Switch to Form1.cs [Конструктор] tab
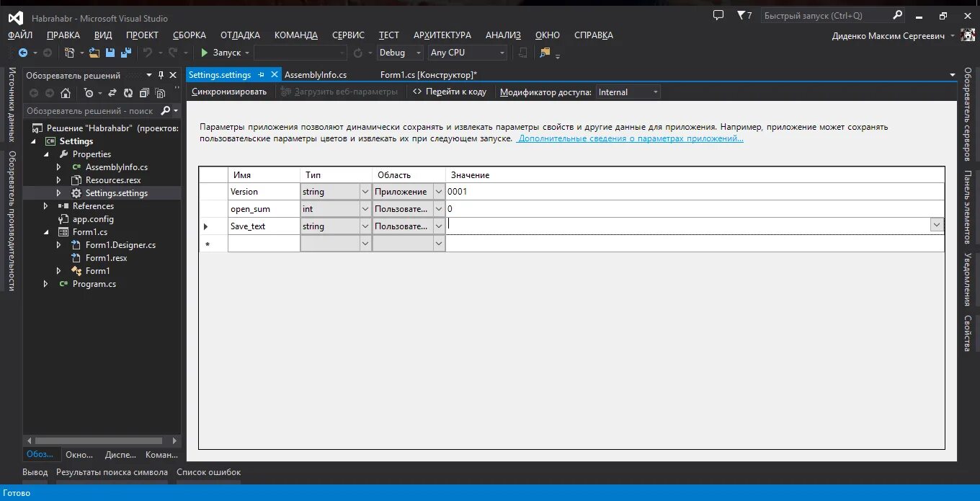The width and height of the screenshot is (980, 501). pyautogui.click(x=429, y=74)
